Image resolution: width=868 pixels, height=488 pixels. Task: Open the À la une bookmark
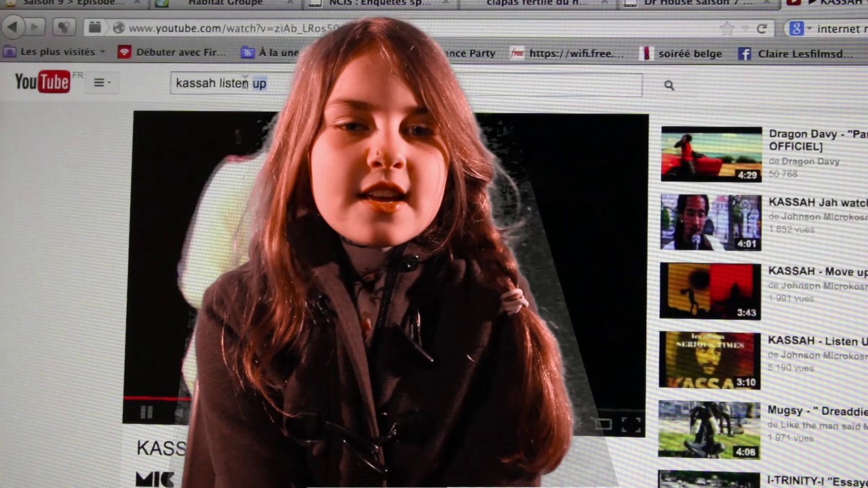coord(270,52)
